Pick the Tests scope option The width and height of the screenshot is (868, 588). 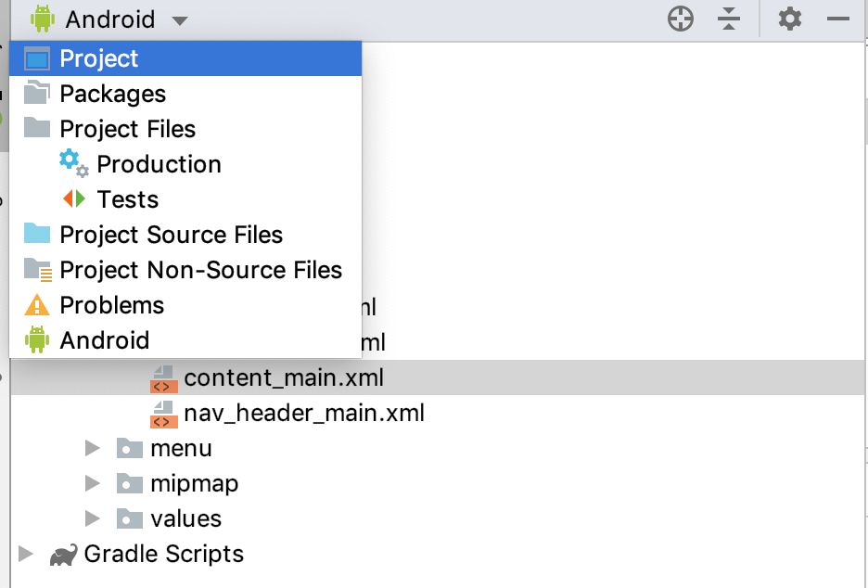[127, 200]
